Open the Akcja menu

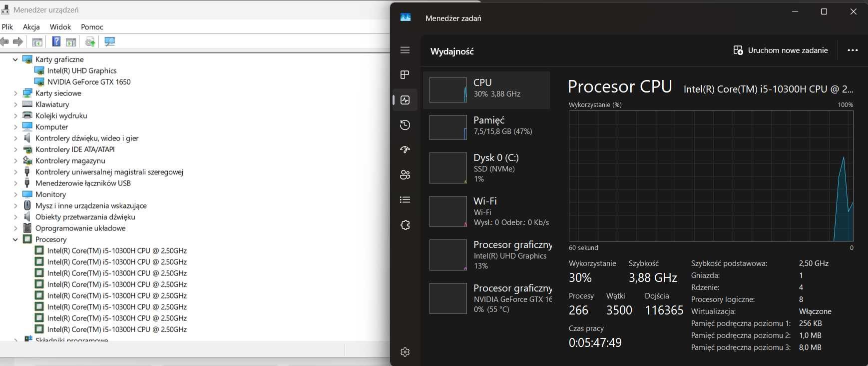[x=31, y=26]
